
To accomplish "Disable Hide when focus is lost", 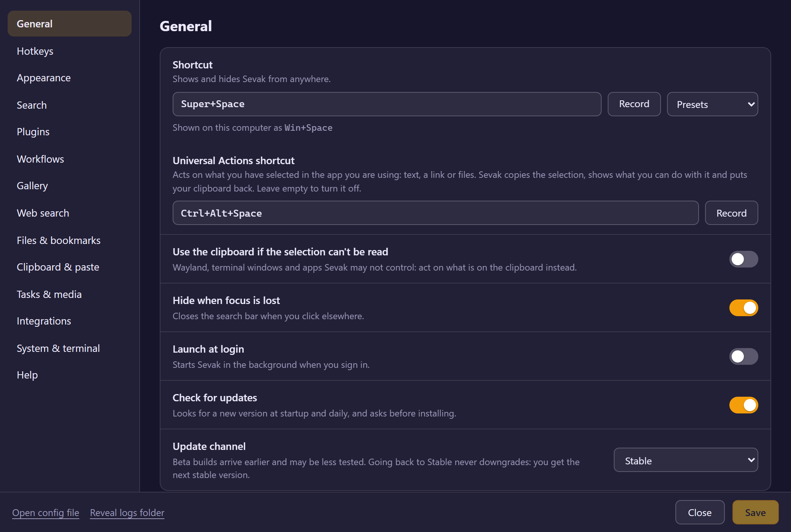I will 743,308.
